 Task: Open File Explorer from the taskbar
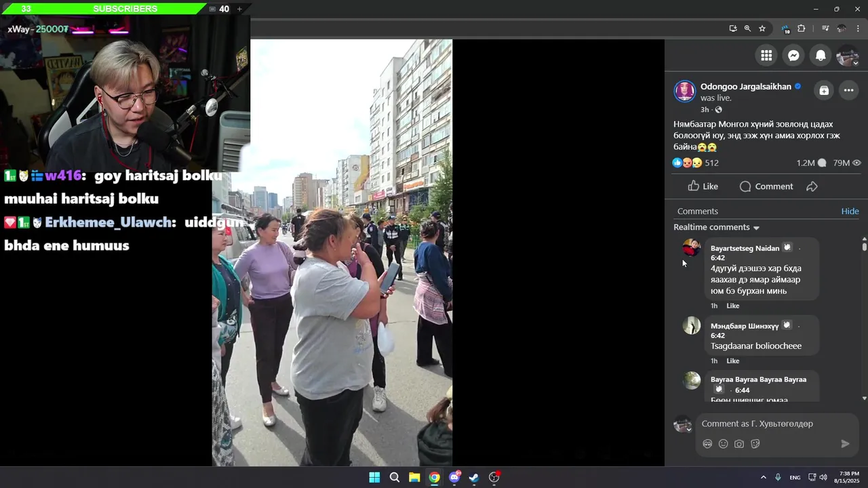(414, 477)
